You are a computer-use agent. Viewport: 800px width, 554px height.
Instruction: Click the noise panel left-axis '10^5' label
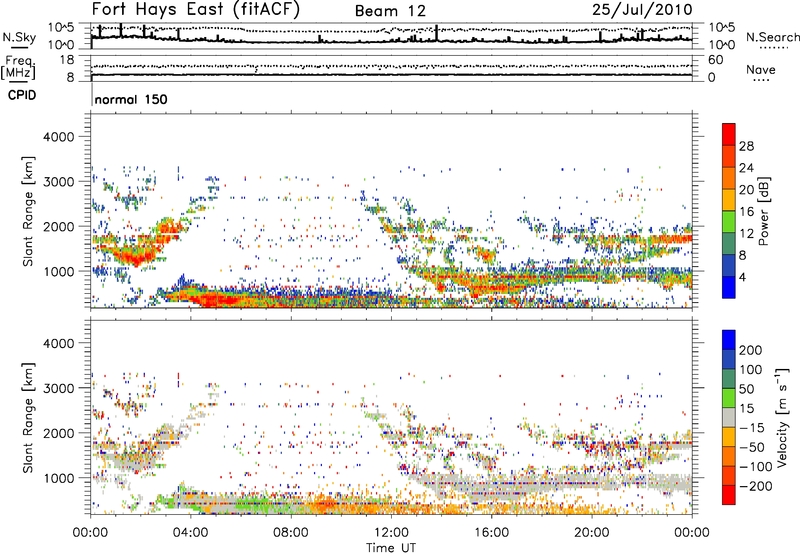[61, 27]
